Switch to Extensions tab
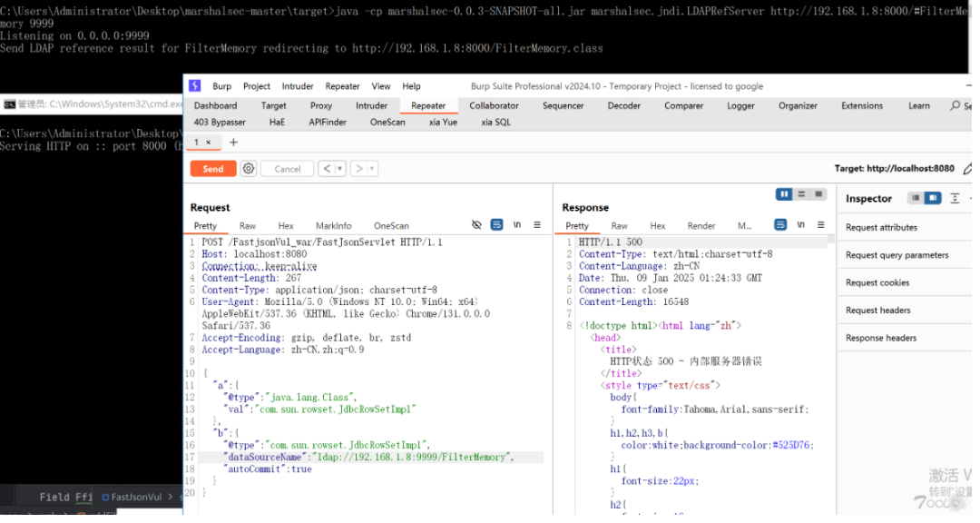Viewport: 980px width, 523px height. (x=862, y=105)
